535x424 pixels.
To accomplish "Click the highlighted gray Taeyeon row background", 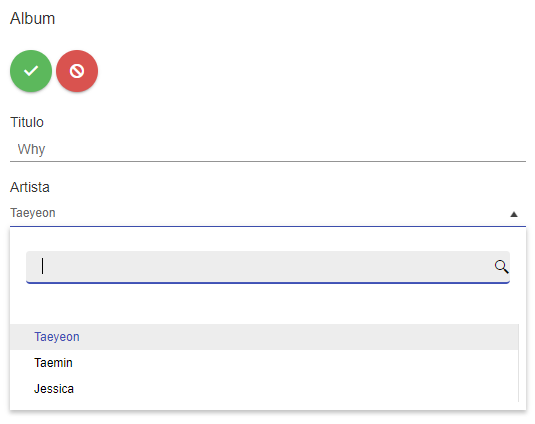I will (264, 337).
